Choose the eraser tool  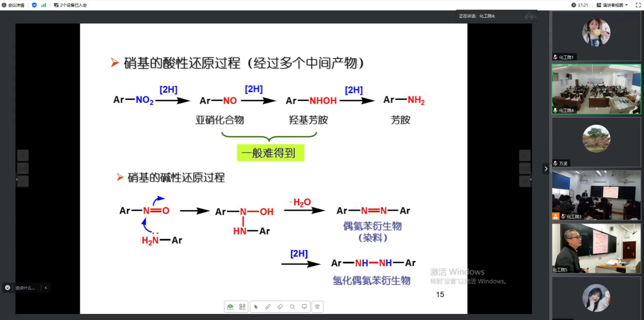tap(280, 307)
